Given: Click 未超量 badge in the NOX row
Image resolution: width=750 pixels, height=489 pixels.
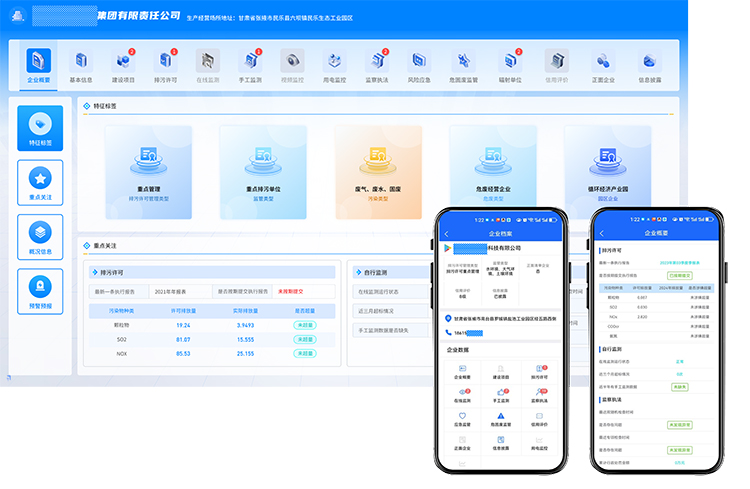Looking at the screenshot, I should (303, 353).
